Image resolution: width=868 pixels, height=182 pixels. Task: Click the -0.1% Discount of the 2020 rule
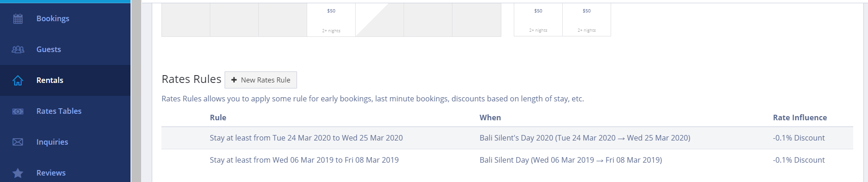point(799,138)
